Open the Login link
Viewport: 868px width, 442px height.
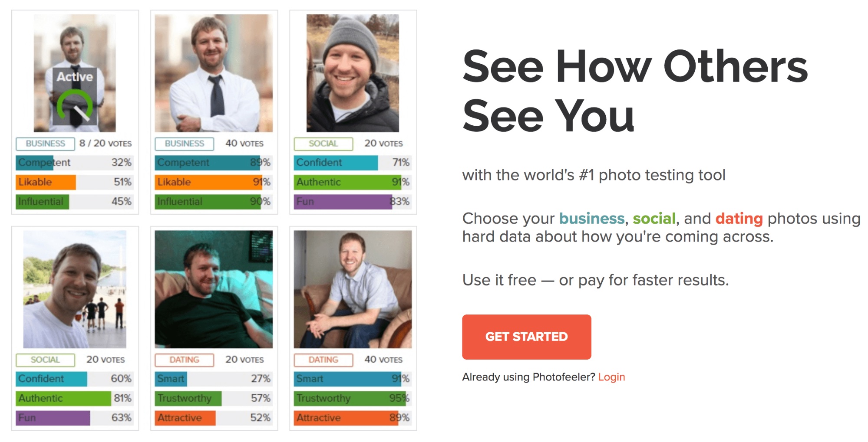[x=612, y=377]
